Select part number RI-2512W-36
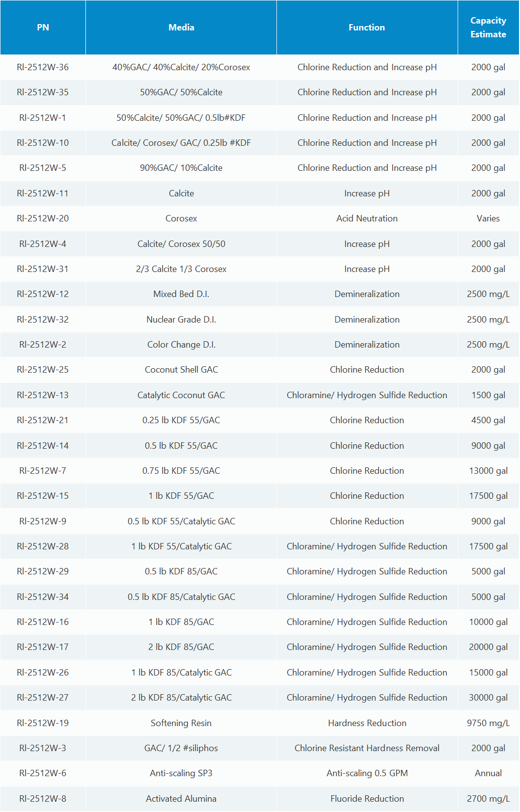Image resolution: width=520 pixels, height=812 pixels. 43,67
